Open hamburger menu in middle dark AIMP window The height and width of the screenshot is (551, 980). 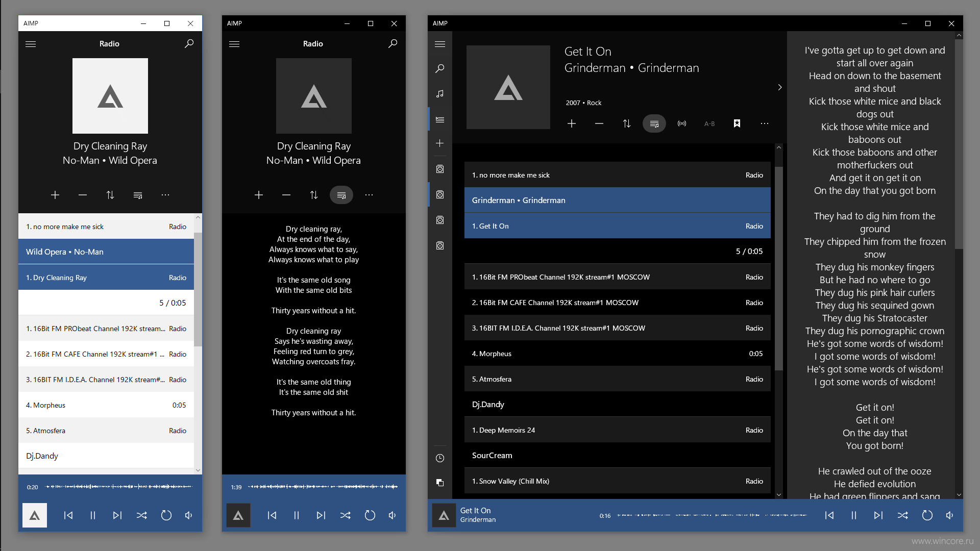pos(234,44)
